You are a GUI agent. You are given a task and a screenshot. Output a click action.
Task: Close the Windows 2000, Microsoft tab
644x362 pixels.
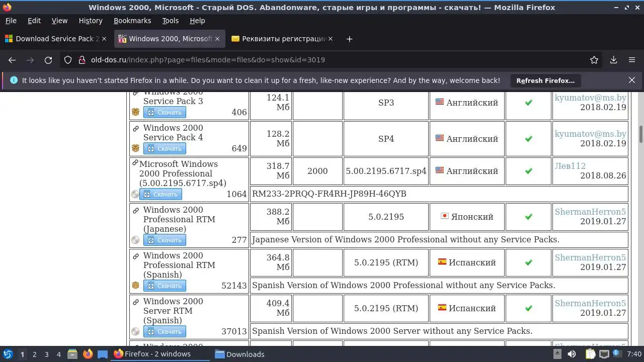pyautogui.click(x=217, y=39)
